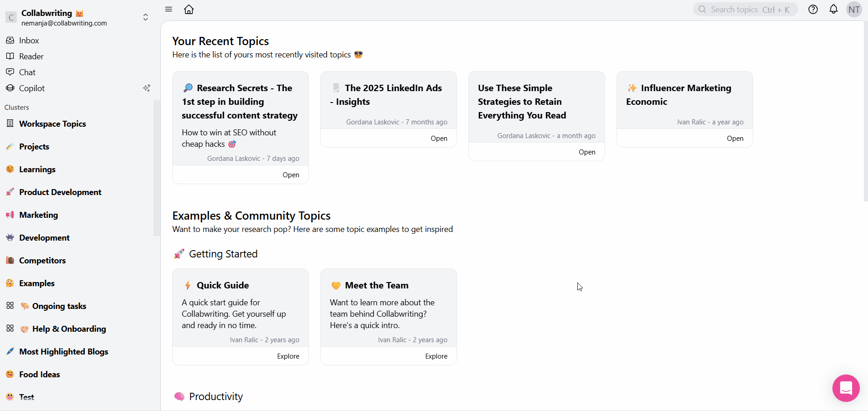Click the Search topics field
The width and height of the screenshot is (868, 411).
click(745, 10)
